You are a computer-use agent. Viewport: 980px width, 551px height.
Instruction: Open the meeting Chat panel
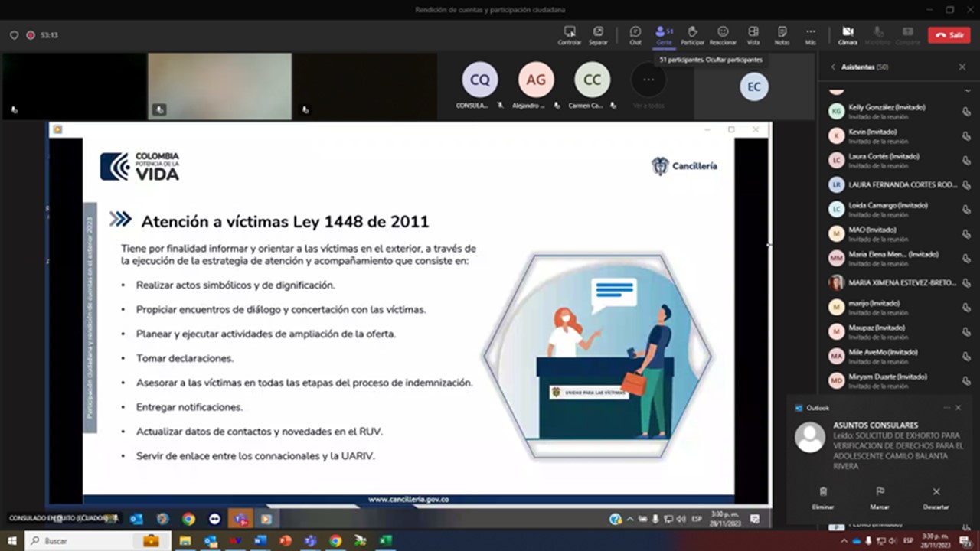click(x=635, y=35)
